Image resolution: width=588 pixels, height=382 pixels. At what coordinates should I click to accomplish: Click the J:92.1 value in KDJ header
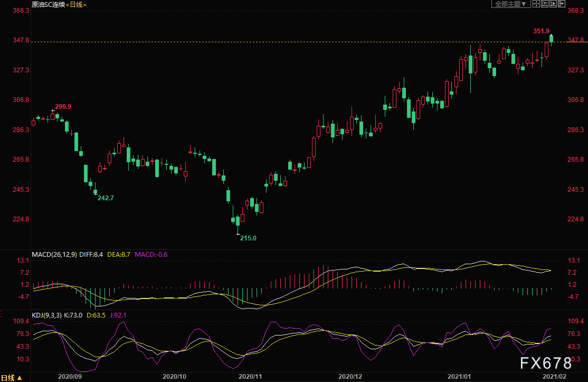point(117,315)
